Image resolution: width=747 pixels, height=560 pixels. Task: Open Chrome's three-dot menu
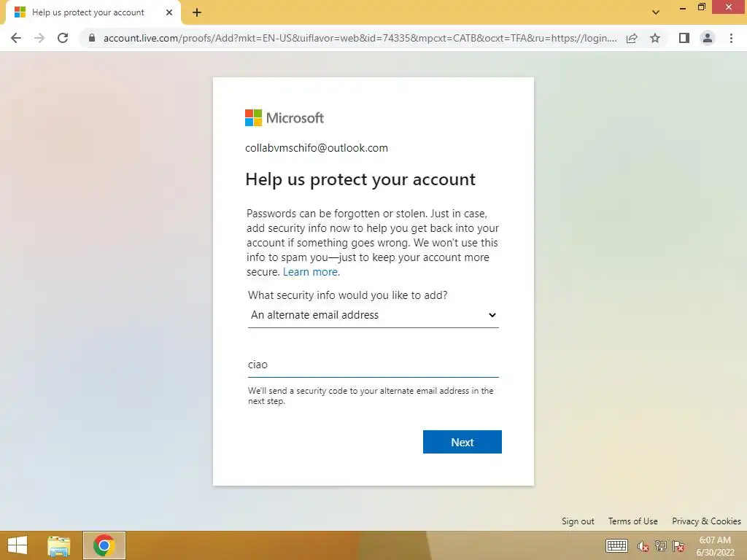(x=731, y=38)
